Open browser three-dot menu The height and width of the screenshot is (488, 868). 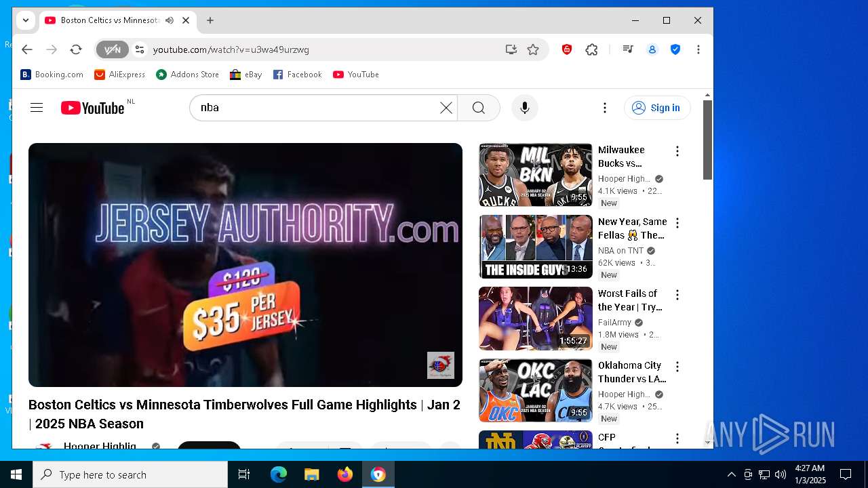coord(698,49)
